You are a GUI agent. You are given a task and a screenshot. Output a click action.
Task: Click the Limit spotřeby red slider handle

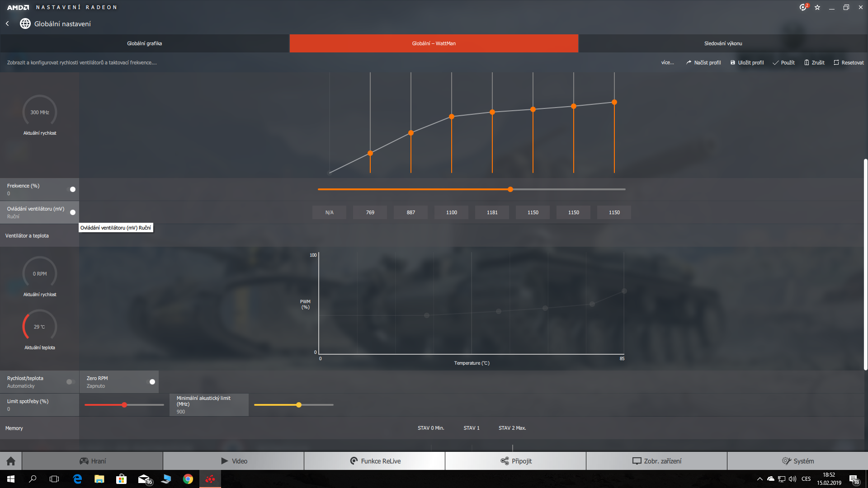pyautogui.click(x=124, y=405)
